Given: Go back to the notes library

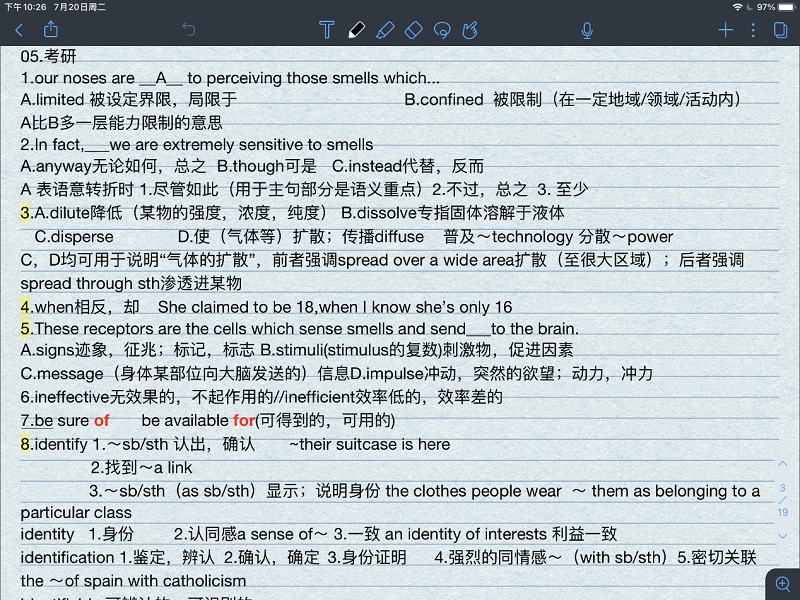Looking at the screenshot, I should coord(19,30).
